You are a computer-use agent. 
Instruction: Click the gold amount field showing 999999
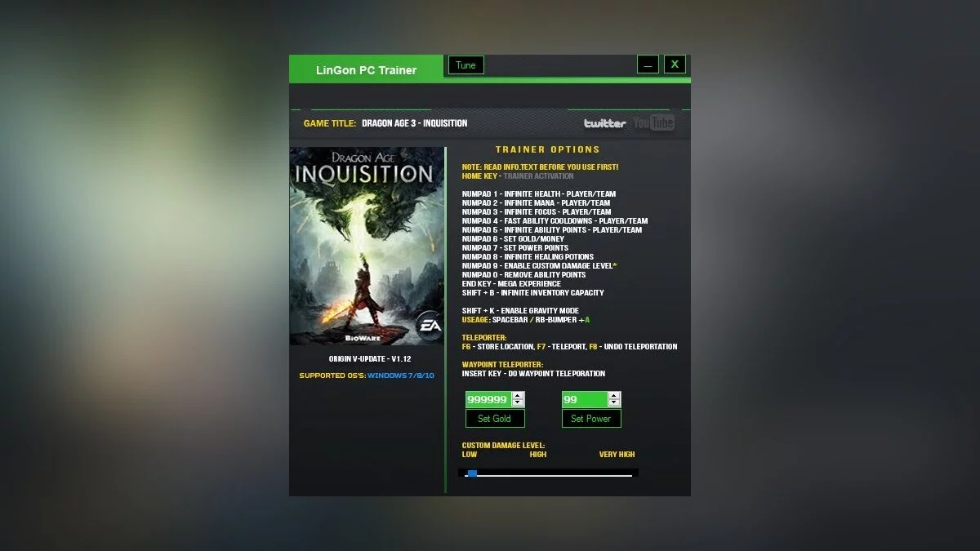[x=488, y=399]
